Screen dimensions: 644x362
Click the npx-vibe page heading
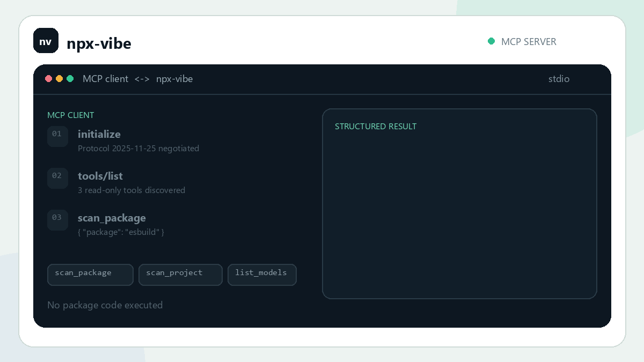(x=99, y=43)
